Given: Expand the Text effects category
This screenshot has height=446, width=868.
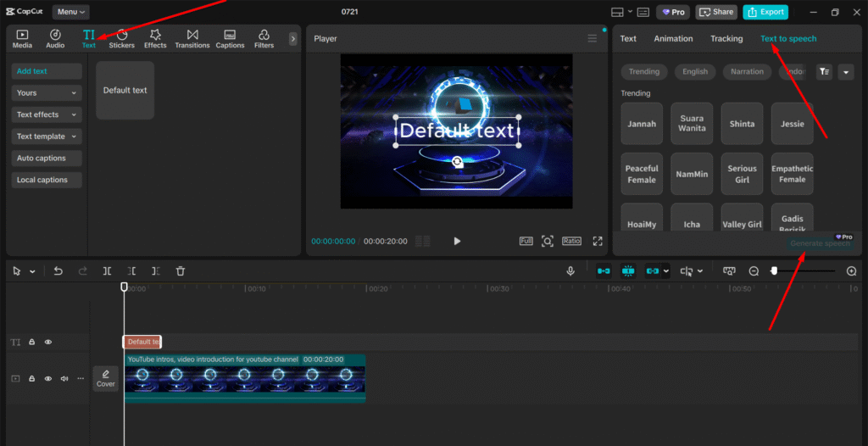Looking at the screenshot, I should coord(47,114).
